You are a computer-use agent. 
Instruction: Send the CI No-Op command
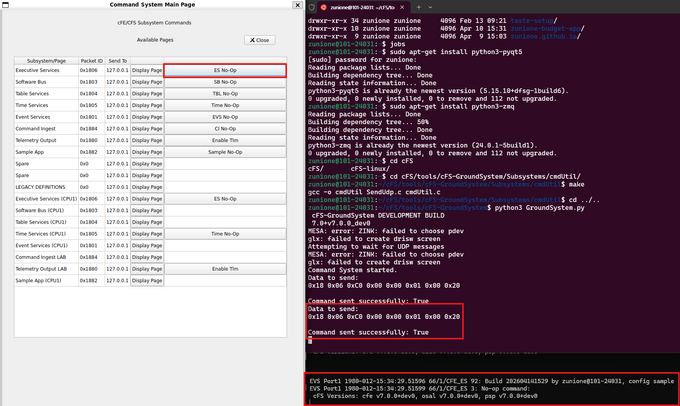tap(224, 128)
